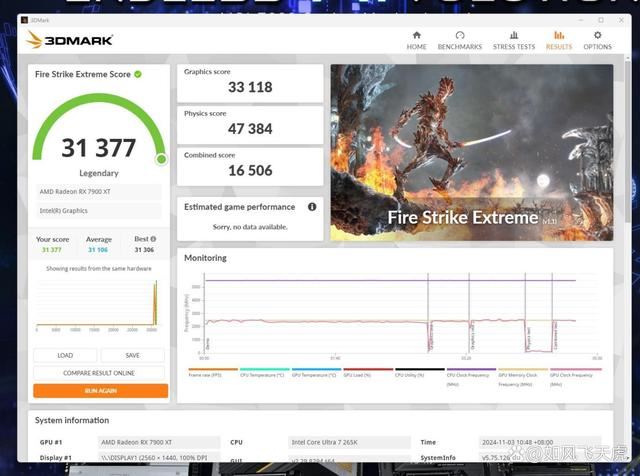Go to BENCHMARKS tab label
Image resolution: width=640 pixels, height=476 pixels.
coord(460,47)
